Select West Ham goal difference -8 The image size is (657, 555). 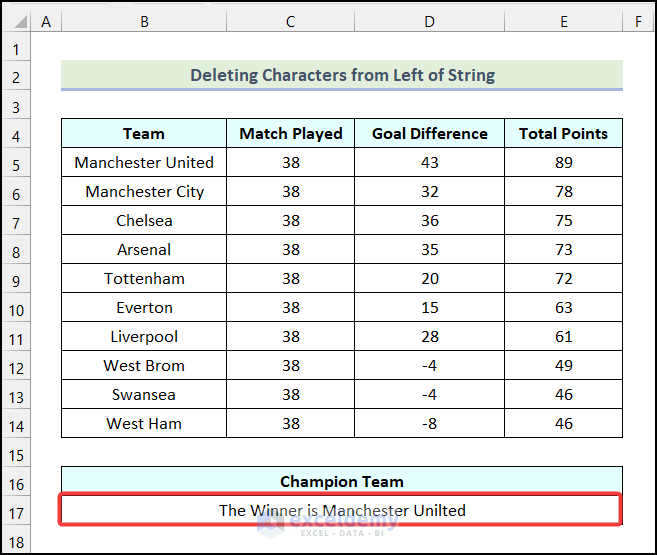[x=429, y=423]
